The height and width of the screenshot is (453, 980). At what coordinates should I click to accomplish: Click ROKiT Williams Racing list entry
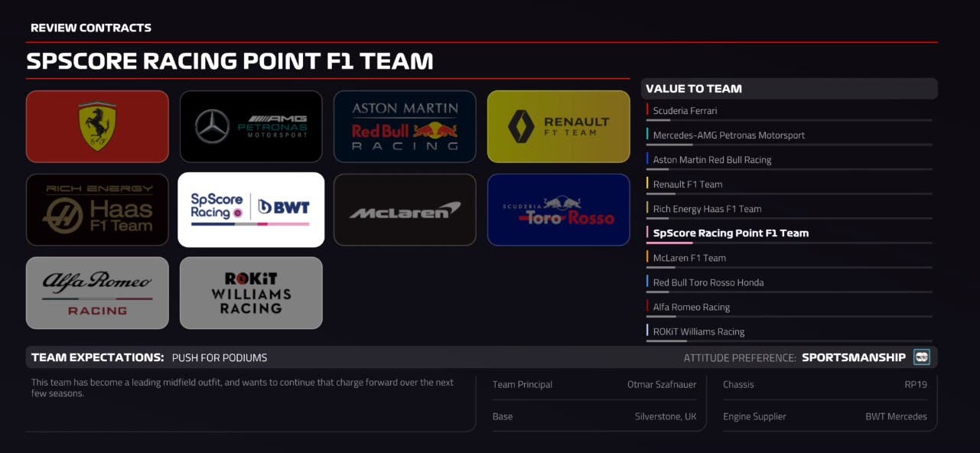789,331
